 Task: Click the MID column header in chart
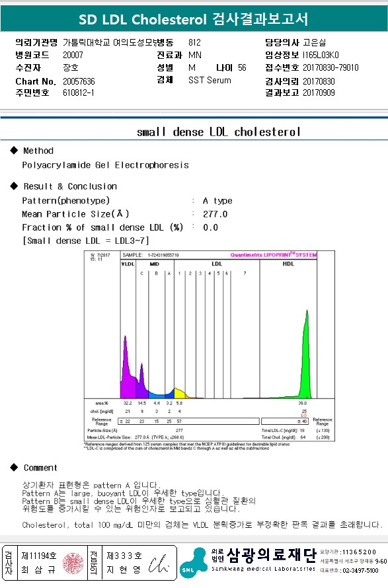click(154, 264)
